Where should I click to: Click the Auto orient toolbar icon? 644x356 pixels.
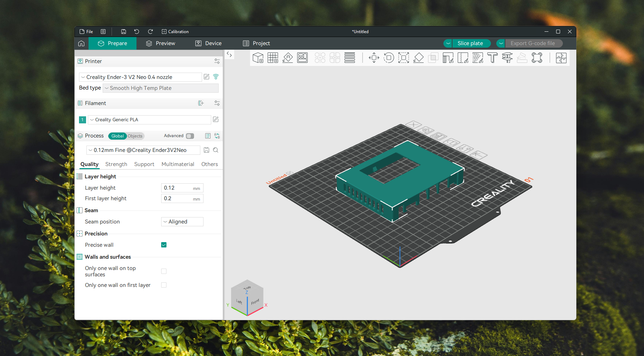[288, 57]
